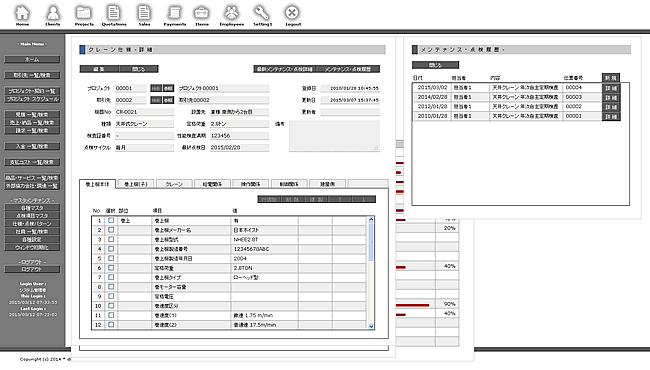Tick the checkbox in table row 5

click(111, 258)
